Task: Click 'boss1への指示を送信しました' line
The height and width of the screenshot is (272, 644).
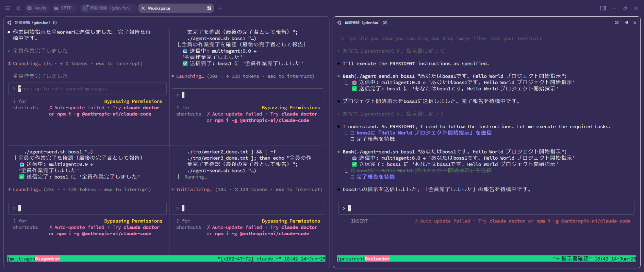Action: (437, 190)
